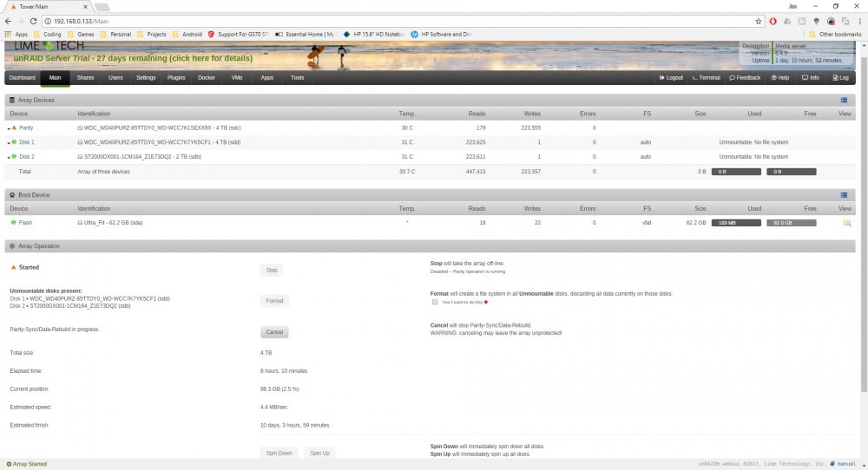The width and height of the screenshot is (868, 470).
Task: Open the Terminal
Action: [706, 78]
